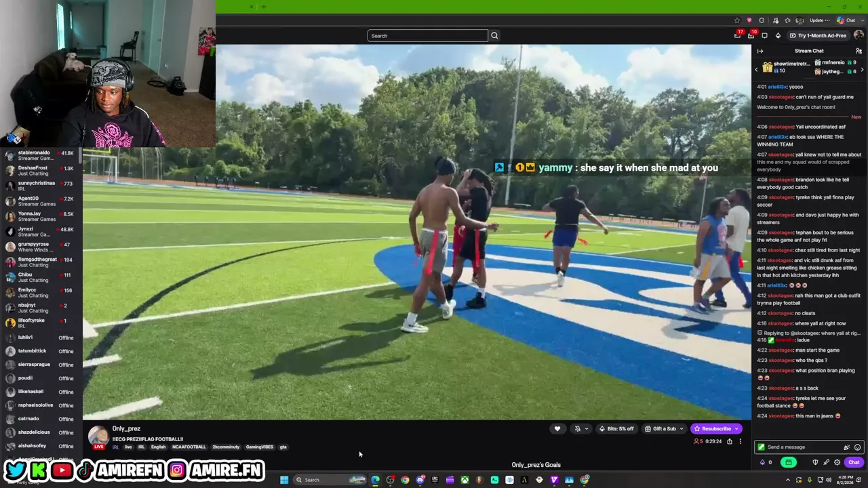
Task: Open the Twitch inbox notifications icon
Action: pos(751,35)
